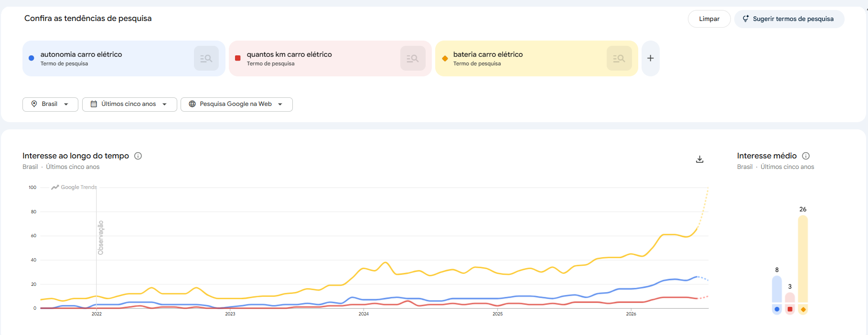Select the bateria carro elétrico term chip

point(536,58)
